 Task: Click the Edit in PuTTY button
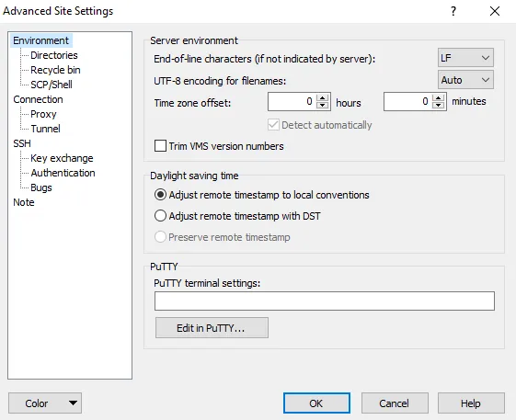pos(212,327)
